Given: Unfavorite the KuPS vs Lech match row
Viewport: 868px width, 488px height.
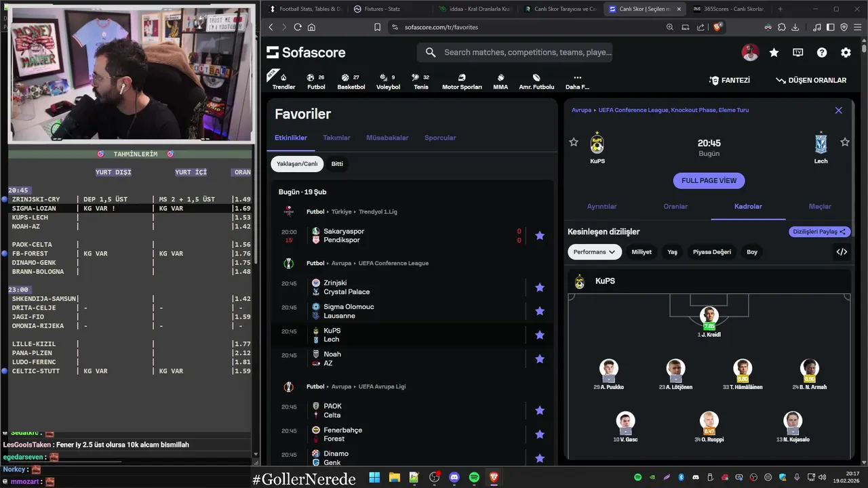Looking at the screenshot, I should 540,335.
